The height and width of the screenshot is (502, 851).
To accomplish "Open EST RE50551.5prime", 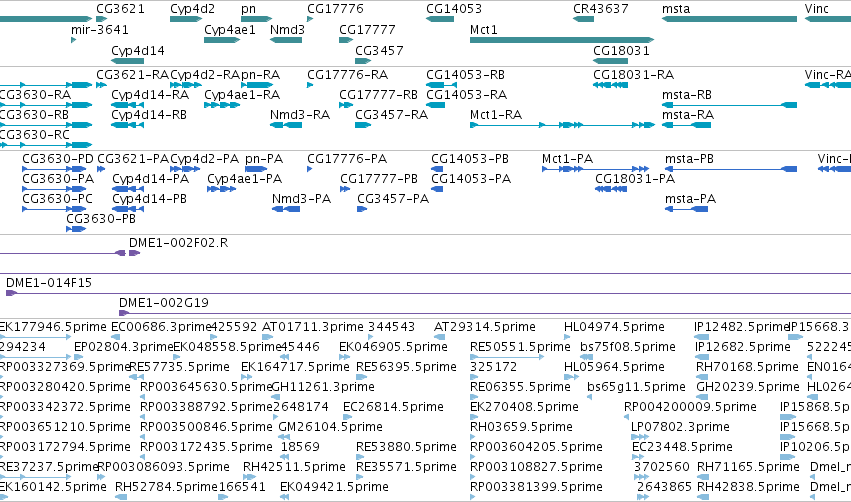I will click(520, 347).
